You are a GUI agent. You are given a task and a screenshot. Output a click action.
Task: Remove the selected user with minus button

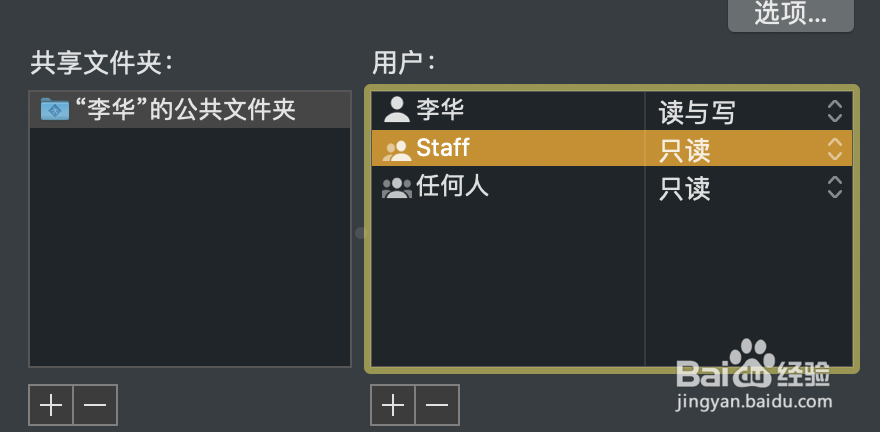[436, 405]
